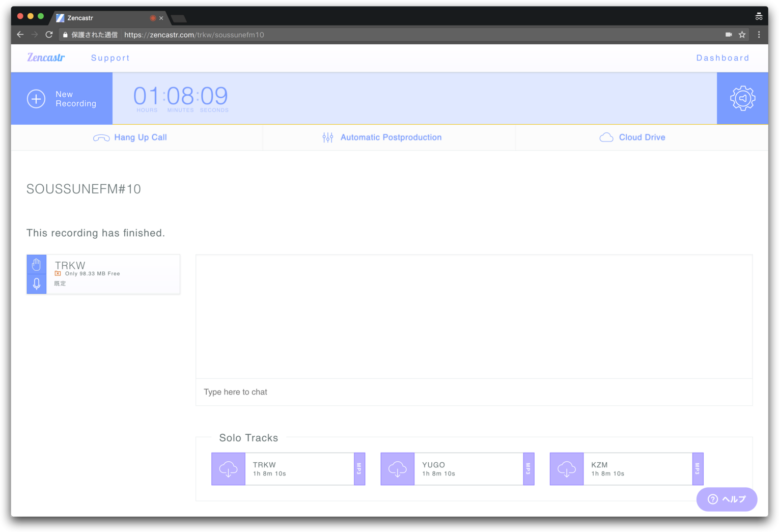Image resolution: width=779 pixels, height=532 pixels.
Task: Click the browser back arrow
Action: 20,35
